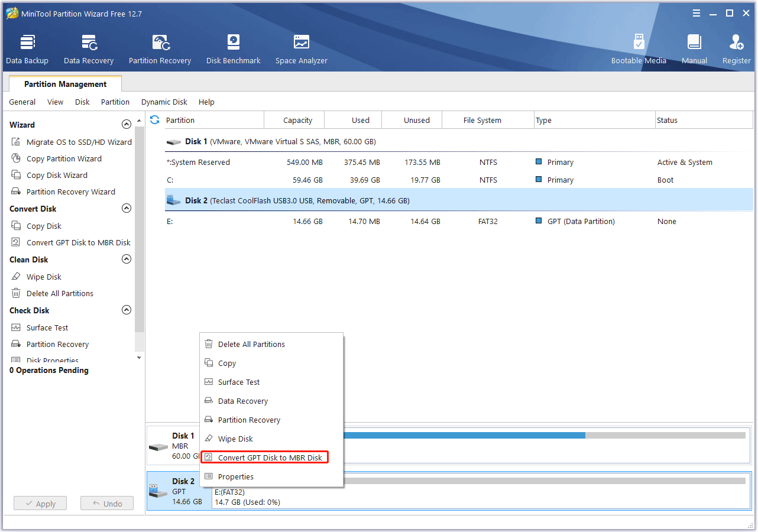Open Partition Recovery toolbar tool
The image size is (758, 532).
pyautogui.click(x=160, y=50)
